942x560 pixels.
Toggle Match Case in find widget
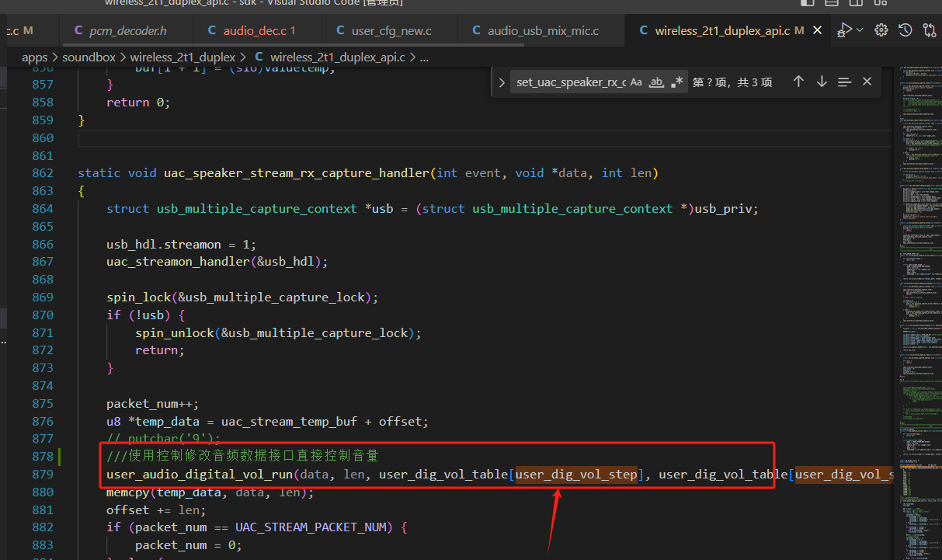[x=636, y=82]
